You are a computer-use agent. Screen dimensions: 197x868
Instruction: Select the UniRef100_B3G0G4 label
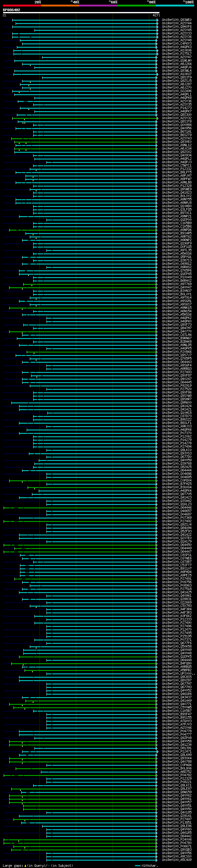coord(177,487)
